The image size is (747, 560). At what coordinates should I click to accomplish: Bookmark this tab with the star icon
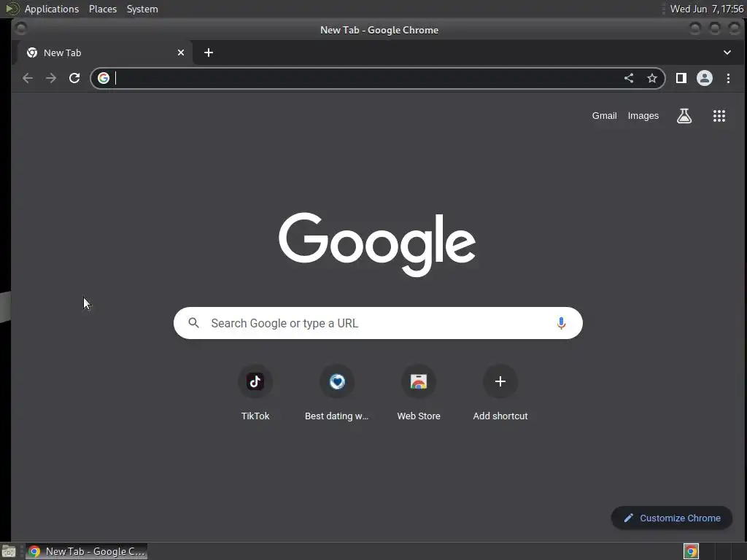click(x=652, y=78)
